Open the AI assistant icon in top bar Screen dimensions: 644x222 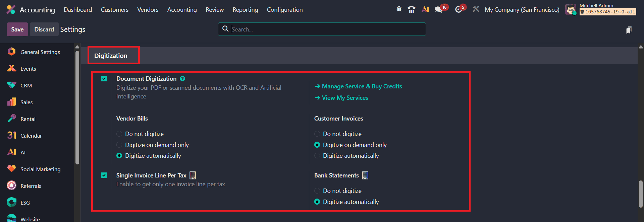point(425,9)
